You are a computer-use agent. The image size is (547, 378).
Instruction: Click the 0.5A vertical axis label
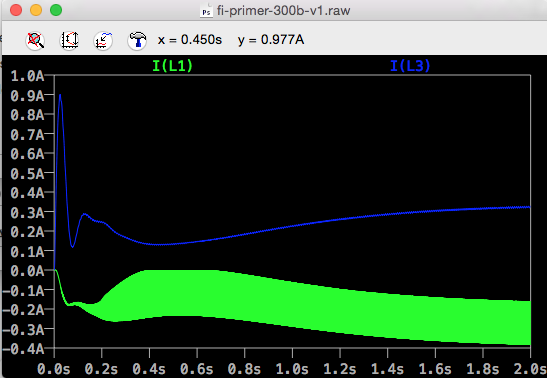coord(28,173)
